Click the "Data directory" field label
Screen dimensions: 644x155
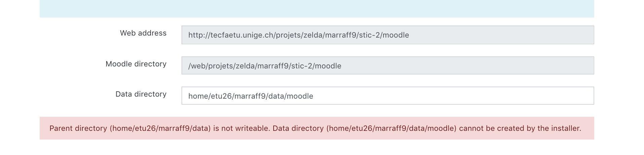coord(141,94)
